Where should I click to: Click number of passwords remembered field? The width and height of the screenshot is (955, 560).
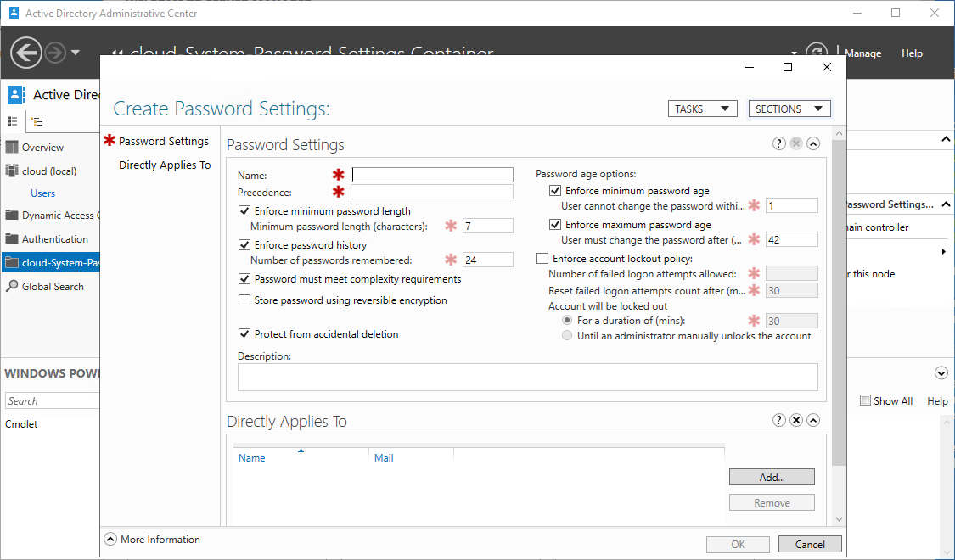[x=488, y=260]
